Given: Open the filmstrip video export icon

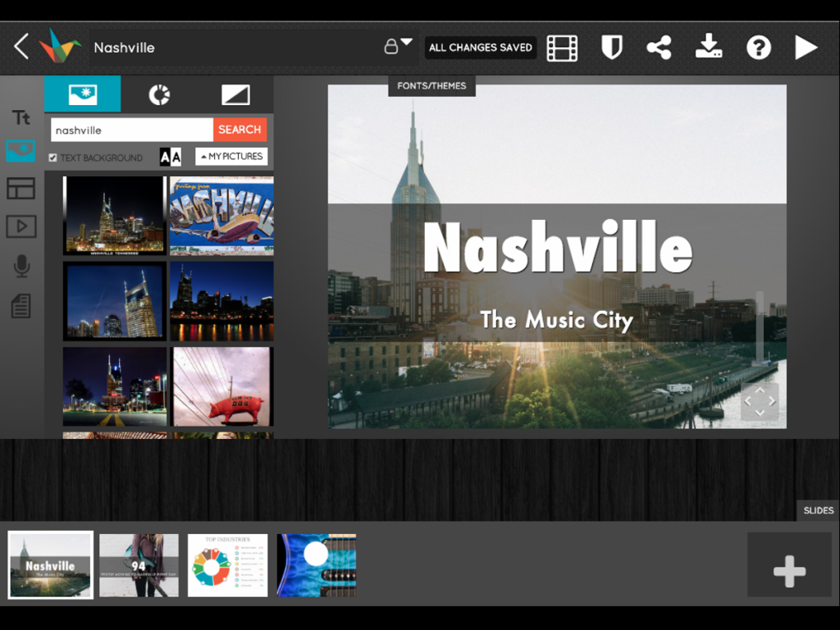Looking at the screenshot, I should pyautogui.click(x=562, y=48).
